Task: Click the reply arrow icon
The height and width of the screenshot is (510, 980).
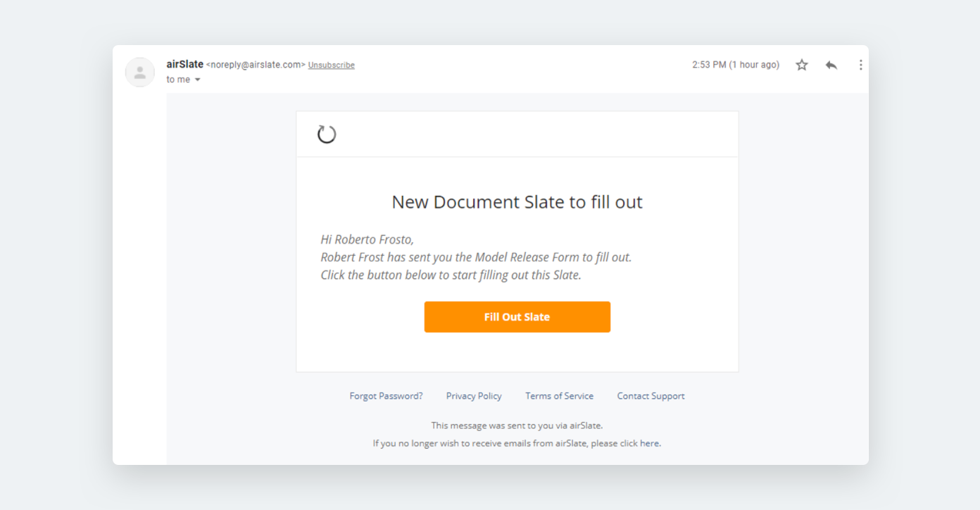Action: 831,65
